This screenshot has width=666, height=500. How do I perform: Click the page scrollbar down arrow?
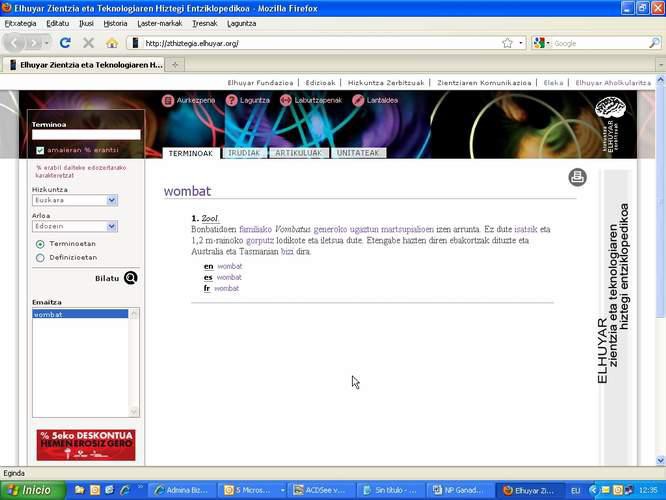tap(660, 460)
